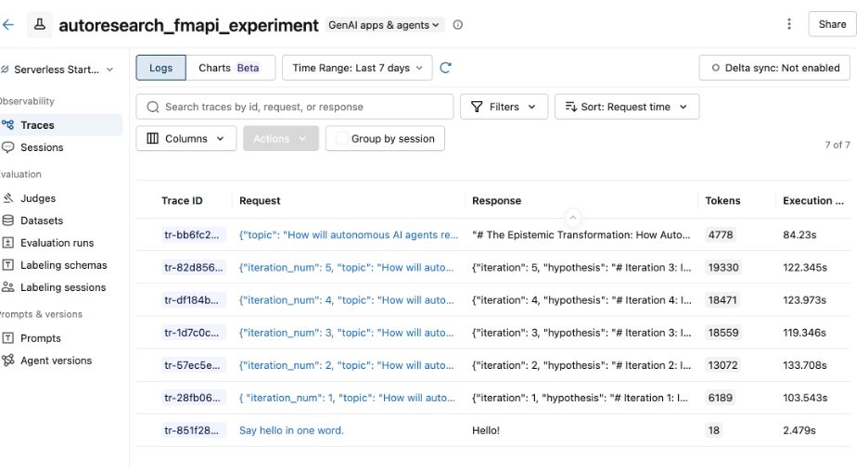Click the refresh icon beside Time Range
The width and height of the screenshot is (868, 469).
446,68
